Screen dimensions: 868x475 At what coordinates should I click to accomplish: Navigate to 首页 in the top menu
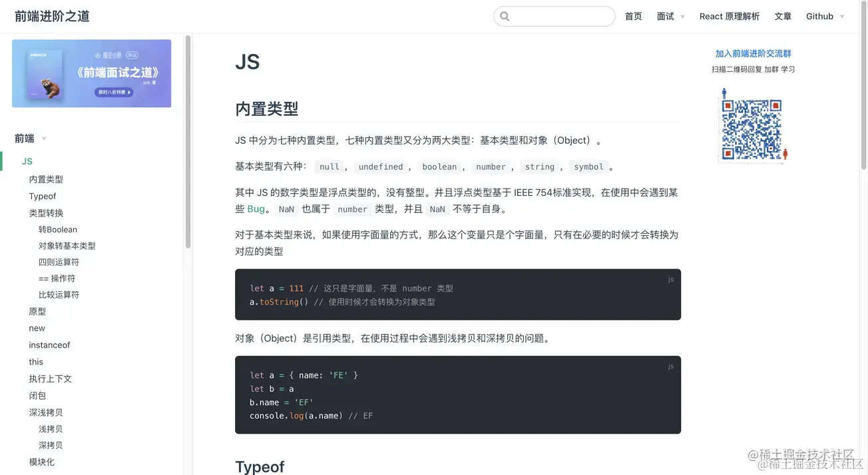pos(633,16)
